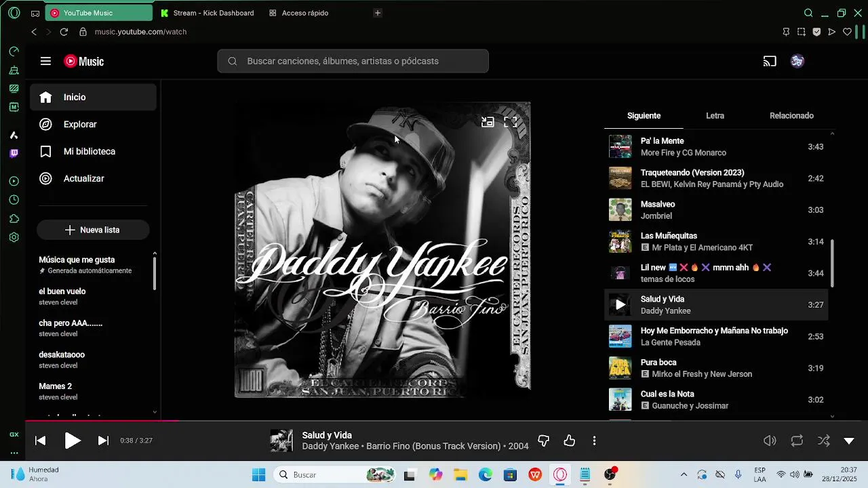Open more actions menu in player bar
Viewport: 868px width, 488px height.
[x=594, y=441]
